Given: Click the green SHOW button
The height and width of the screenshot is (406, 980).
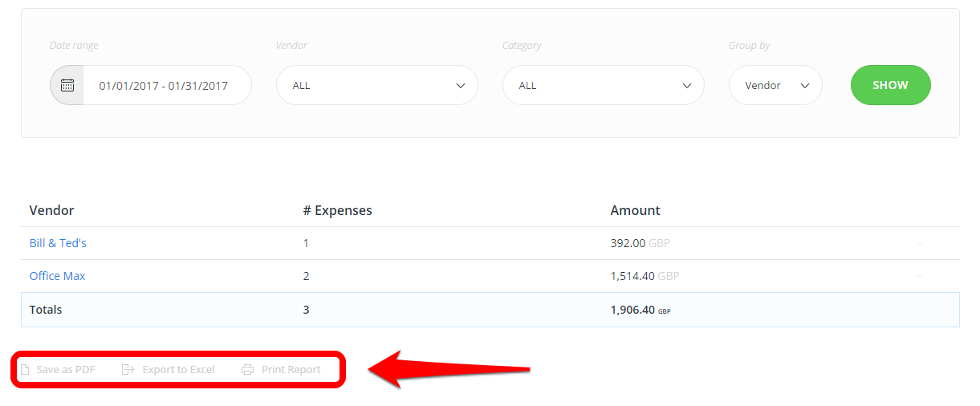Looking at the screenshot, I should click(x=891, y=85).
